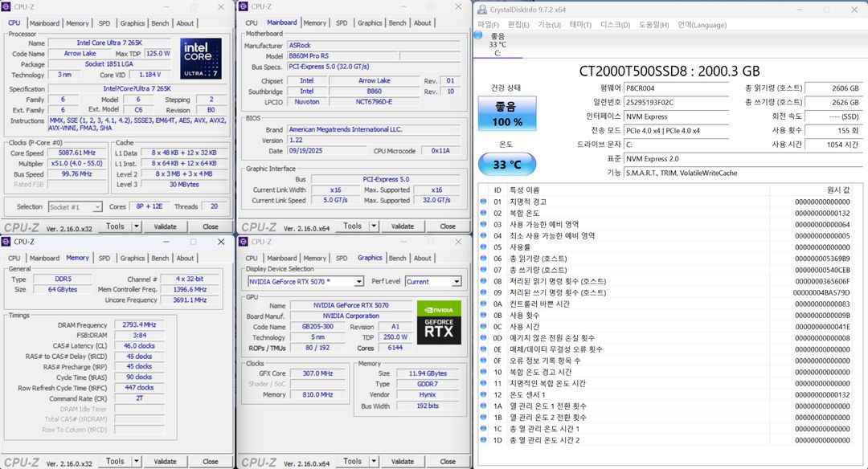
Task: Click status dot for 예기치 않은 전원 손실 횟수
Action: pos(483,337)
